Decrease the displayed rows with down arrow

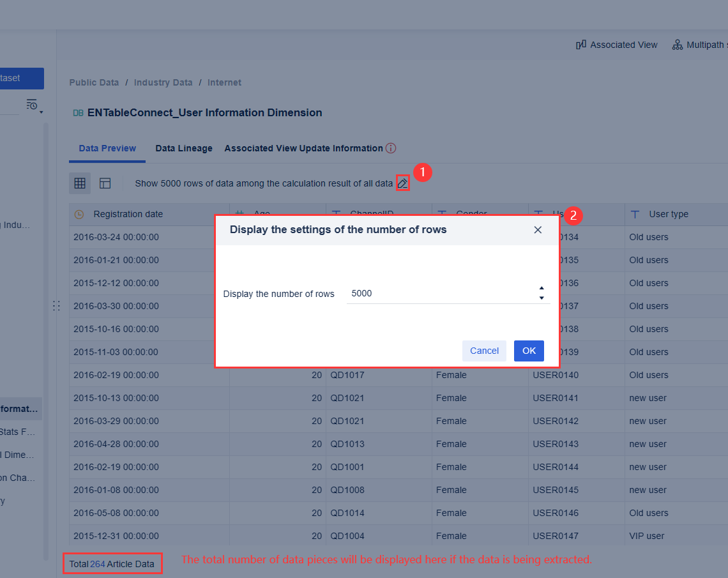pyautogui.click(x=542, y=298)
